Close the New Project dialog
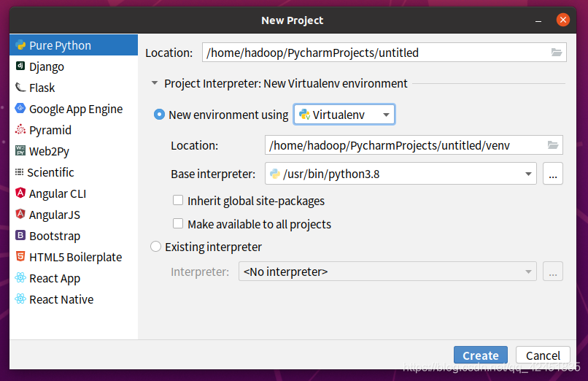Screen dimensions: 588x381 [563, 20]
